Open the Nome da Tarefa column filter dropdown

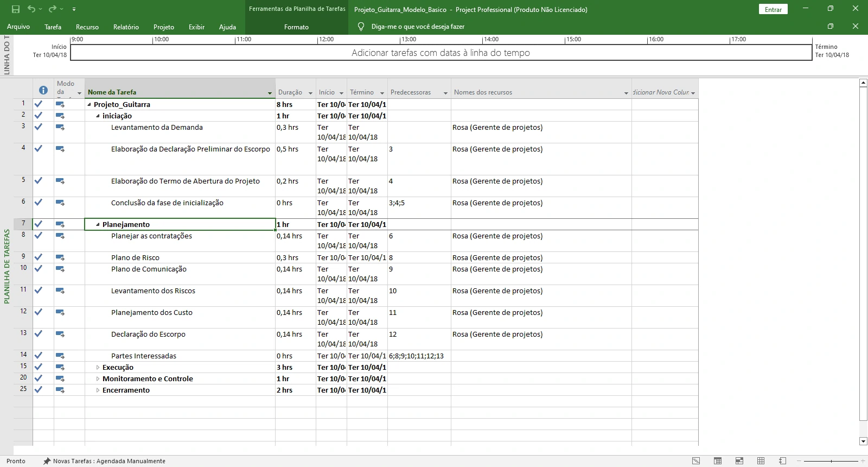point(270,93)
